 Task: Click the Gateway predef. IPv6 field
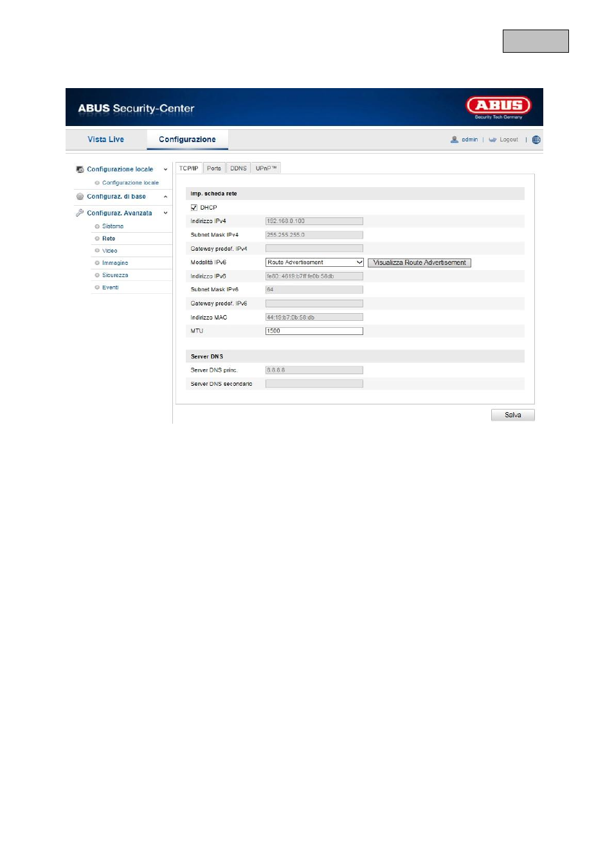point(314,303)
